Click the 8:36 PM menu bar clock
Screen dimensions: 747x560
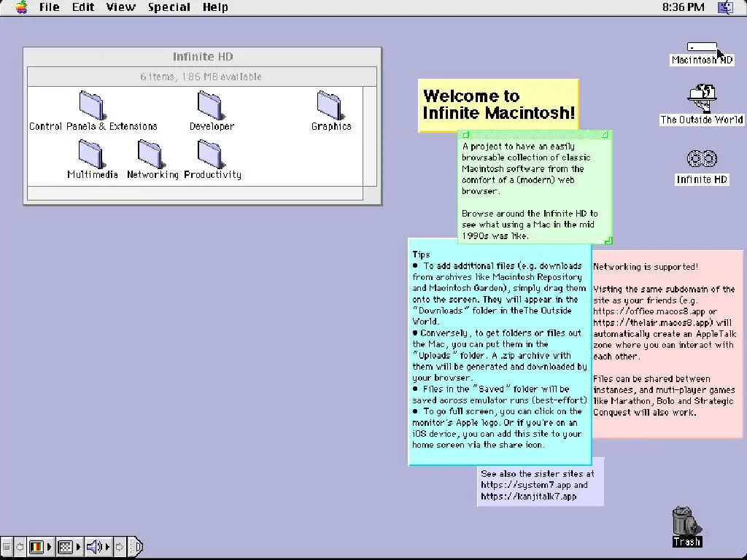click(683, 7)
